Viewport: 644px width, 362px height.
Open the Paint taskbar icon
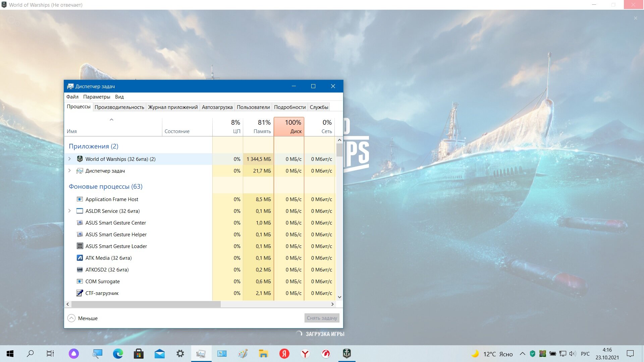(243, 354)
